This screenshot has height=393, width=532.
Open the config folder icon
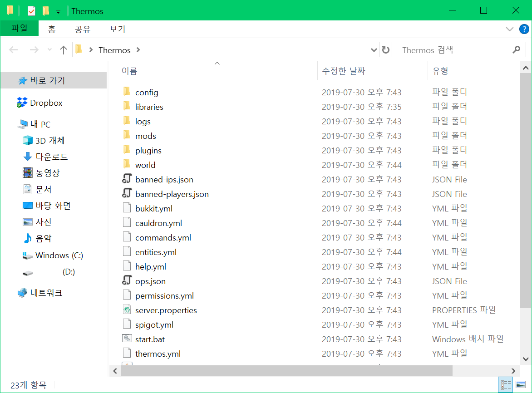click(127, 92)
